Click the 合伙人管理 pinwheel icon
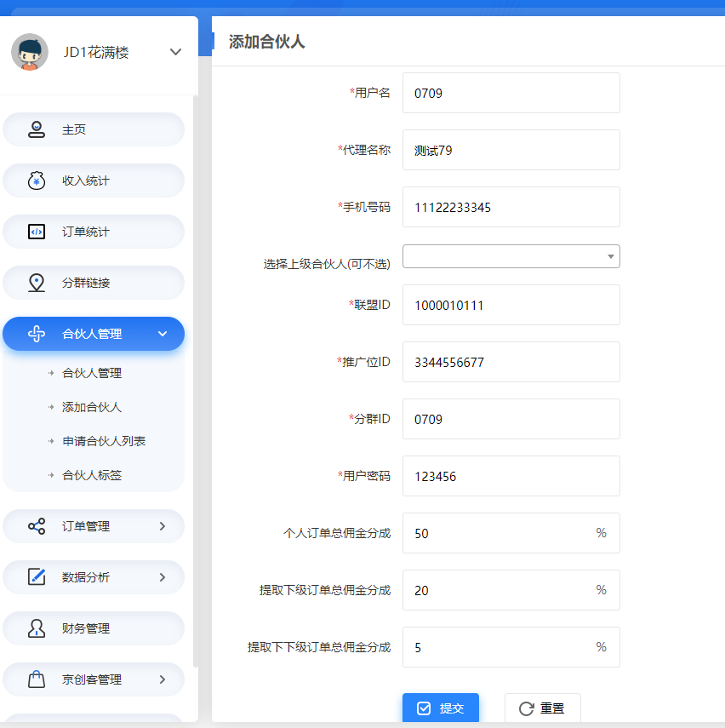This screenshot has height=728, width=725. [37, 334]
